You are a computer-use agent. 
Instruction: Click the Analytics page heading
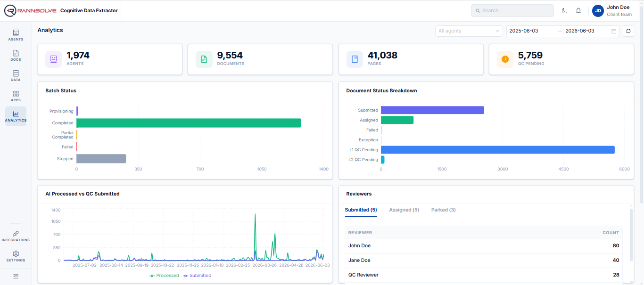50,30
